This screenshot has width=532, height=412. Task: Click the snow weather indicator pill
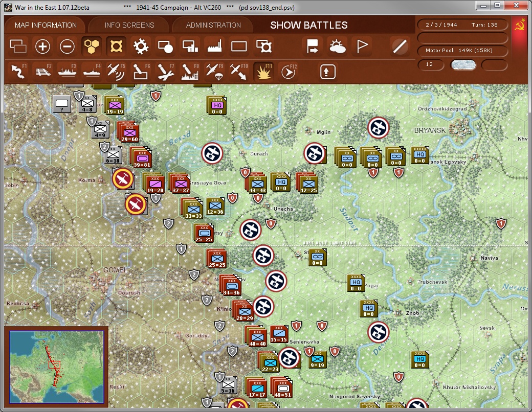point(463,65)
